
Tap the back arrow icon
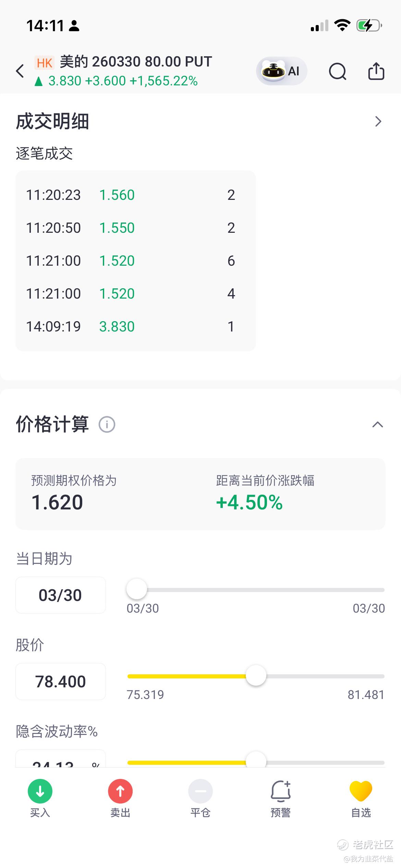pos(20,71)
